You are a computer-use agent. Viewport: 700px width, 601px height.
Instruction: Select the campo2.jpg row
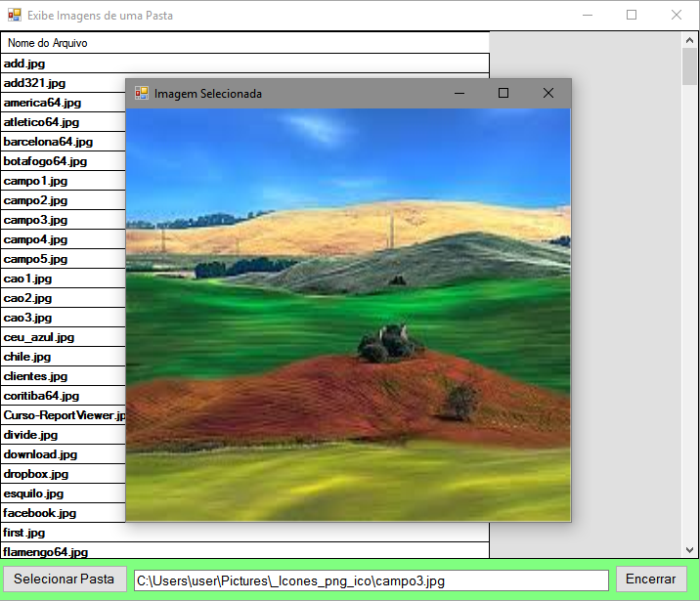coord(64,200)
